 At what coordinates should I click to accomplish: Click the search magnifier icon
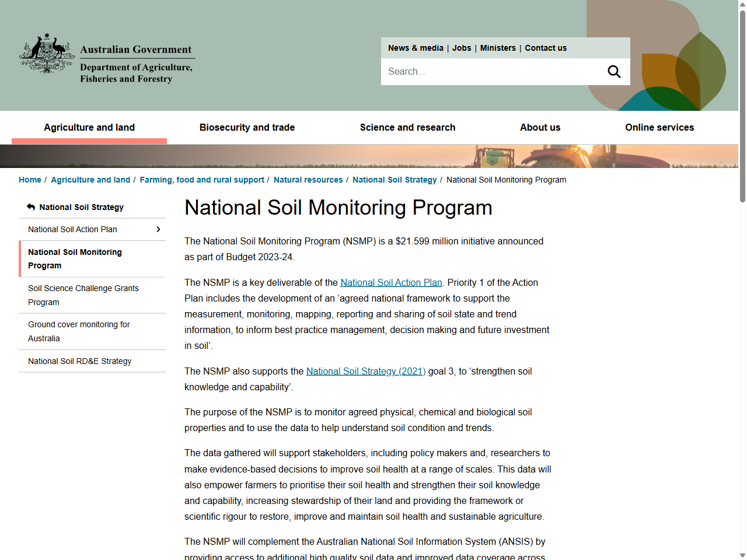[x=614, y=72]
